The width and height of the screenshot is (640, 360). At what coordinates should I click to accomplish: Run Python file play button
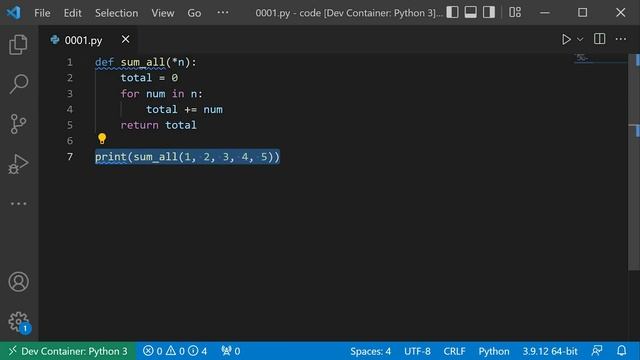pyautogui.click(x=566, y=39)
